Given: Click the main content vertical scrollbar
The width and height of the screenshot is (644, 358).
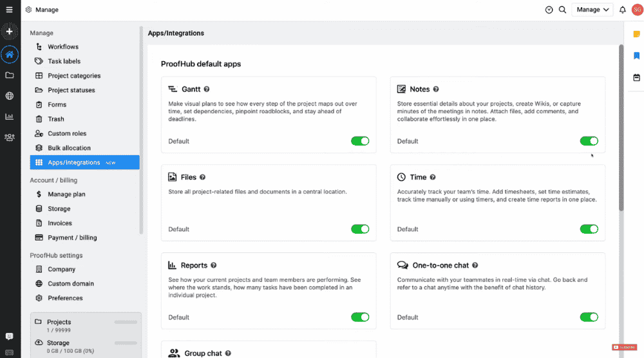Looking at the screenshot, I should point(621,127).
